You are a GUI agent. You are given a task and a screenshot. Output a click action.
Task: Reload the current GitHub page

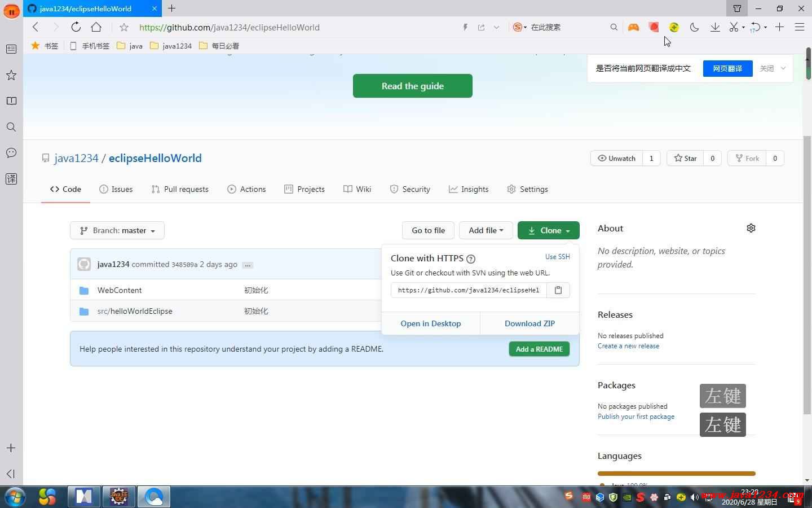pyautogui.click(x=76, y=27)
